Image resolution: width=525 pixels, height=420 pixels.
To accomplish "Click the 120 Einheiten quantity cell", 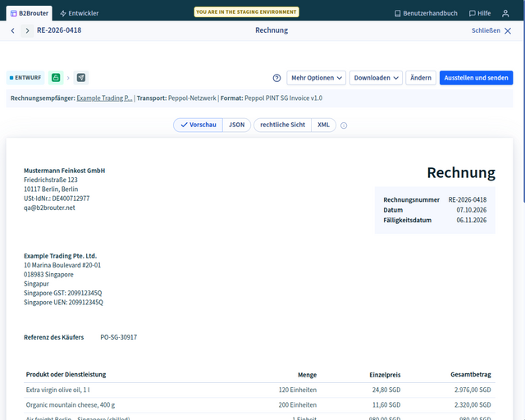I will click(297, 390).
